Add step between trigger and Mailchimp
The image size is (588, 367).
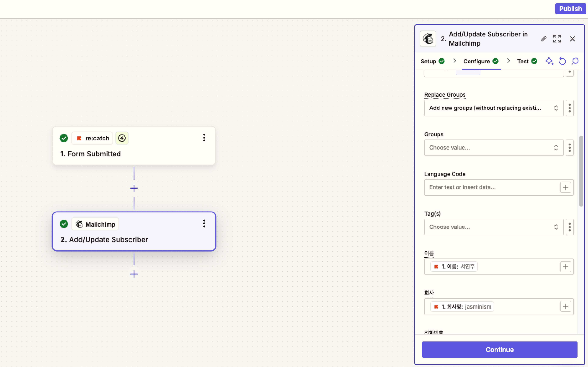click(x=134, y=188)
